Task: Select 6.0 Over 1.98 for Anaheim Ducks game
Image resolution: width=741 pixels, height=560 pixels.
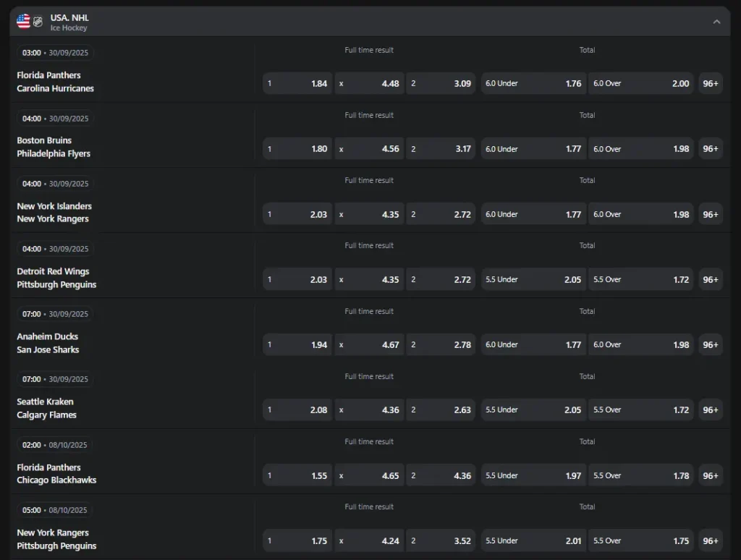Action: pyautogui.click(x=640, y=345)
